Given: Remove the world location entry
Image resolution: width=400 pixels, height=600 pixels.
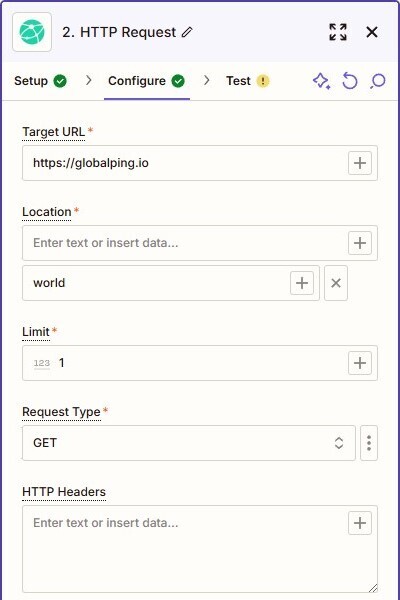Looking at the screenshot, I should pos(336,283).
